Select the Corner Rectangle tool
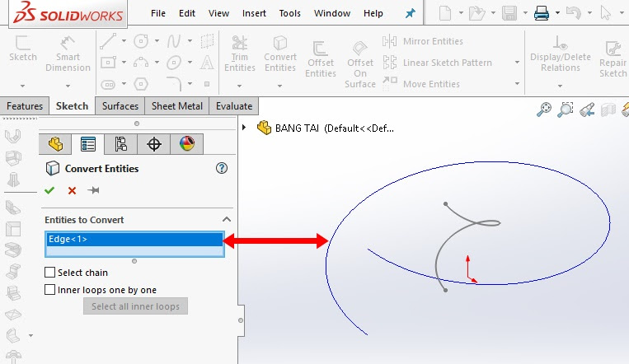Viewport: 629px width, 364px height. [x=108, y=63]
